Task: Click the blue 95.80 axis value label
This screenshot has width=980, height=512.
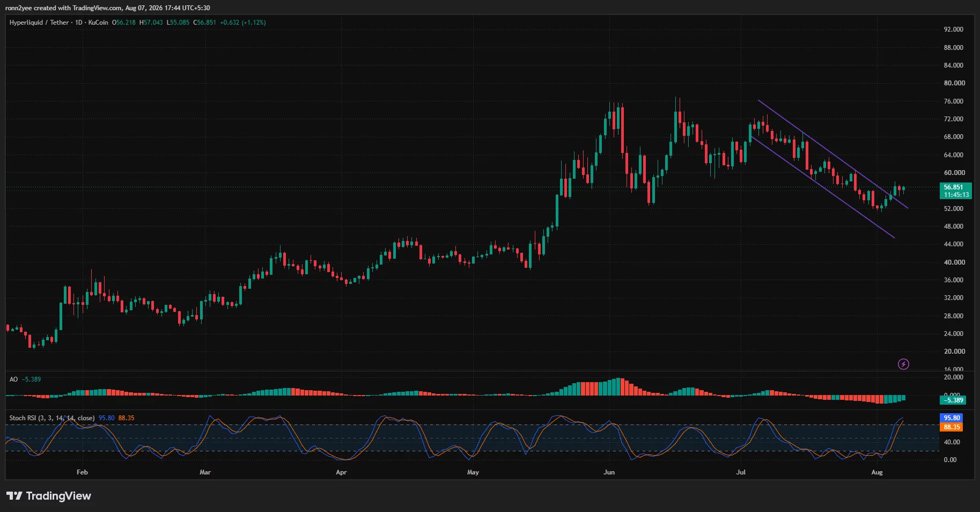Action: 952,418
